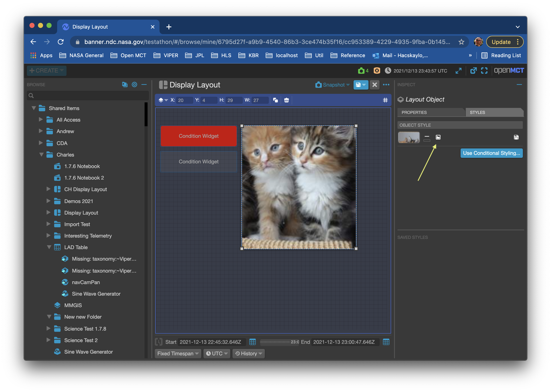Image resolution: width=551 pixels, height=392 pixels.
Task: Open the Fixed Timespan mode dropdown
Action: [x=178, y=353]
